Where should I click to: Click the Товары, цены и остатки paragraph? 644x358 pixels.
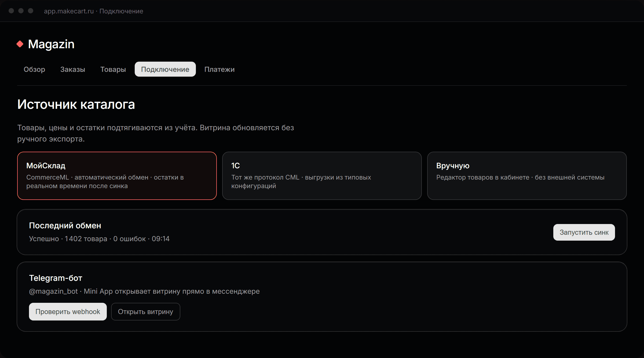click(156, 133)
